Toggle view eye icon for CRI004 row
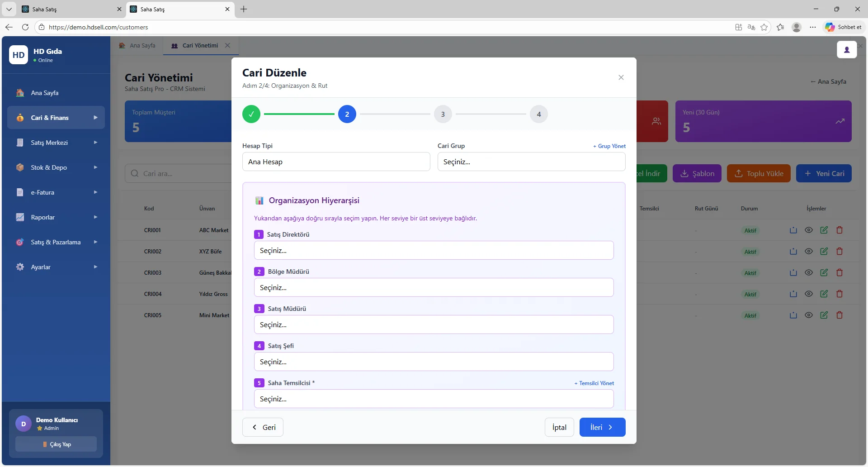The image size is (868, 467). pos(808,294)
